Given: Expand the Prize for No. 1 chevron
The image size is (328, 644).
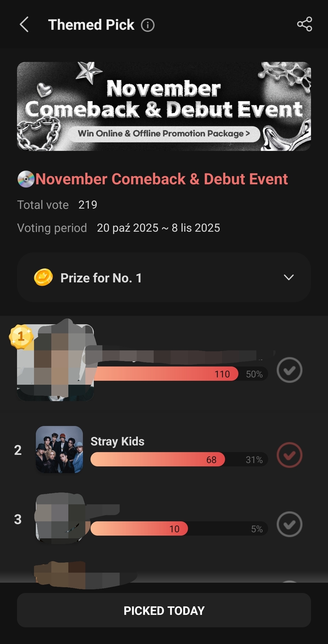Looking at the screenshot, I should click(289, 277).
